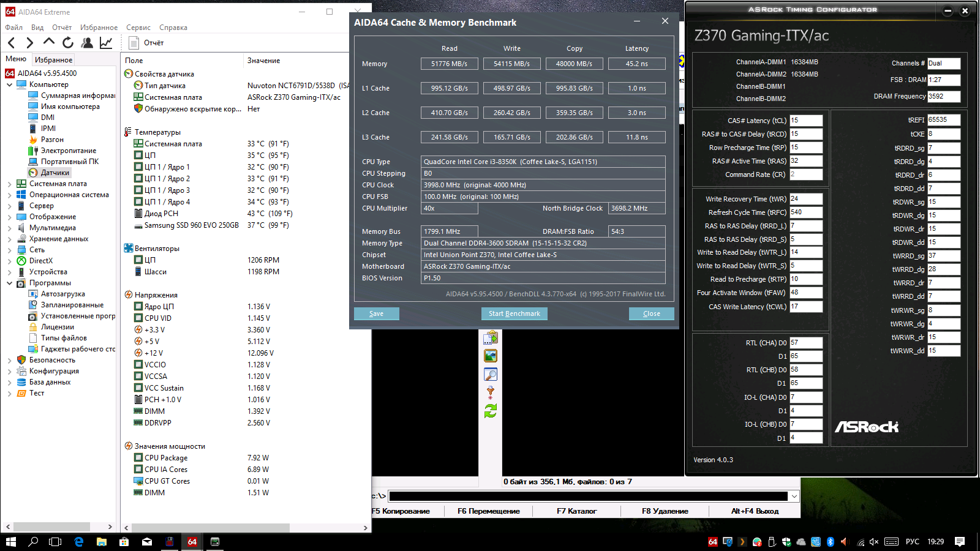Screen dimensions: 980x551
Task: Open the command line history dropdown arrow
Action: tap(794, 496)
